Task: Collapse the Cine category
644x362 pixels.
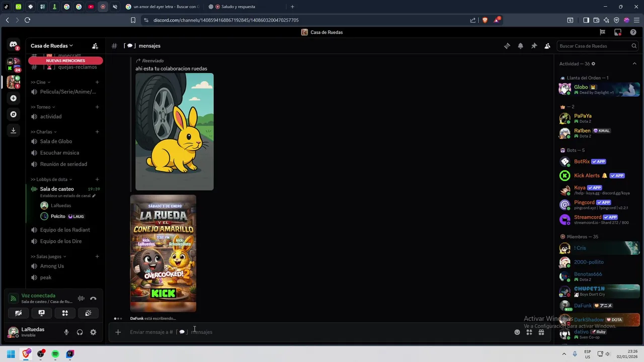Action: click(40, 82)
